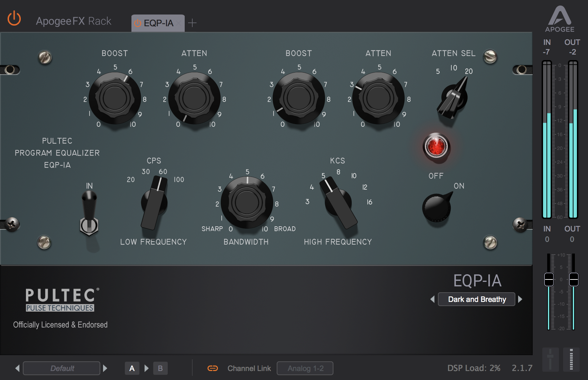
Task: Select the B snapshot button
Action: coord(160,368)
